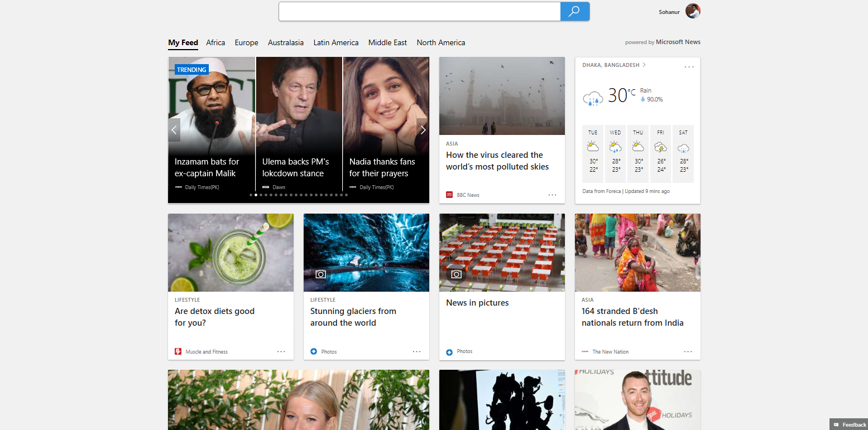The width and height of the screenshot is (868, 430).
Task: Open the Sohanur profile avatar
Action: coord(693,11)
